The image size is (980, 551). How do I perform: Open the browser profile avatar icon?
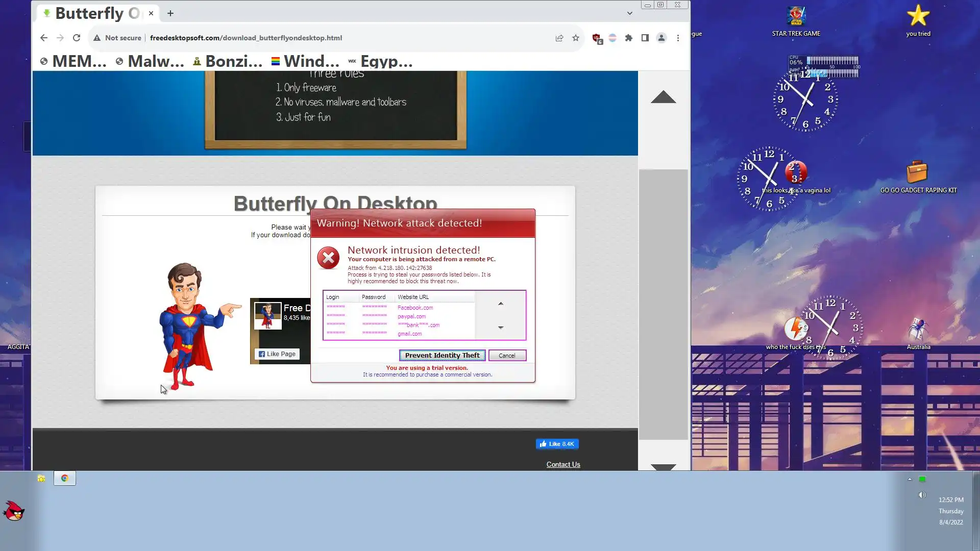click(661, 38)
